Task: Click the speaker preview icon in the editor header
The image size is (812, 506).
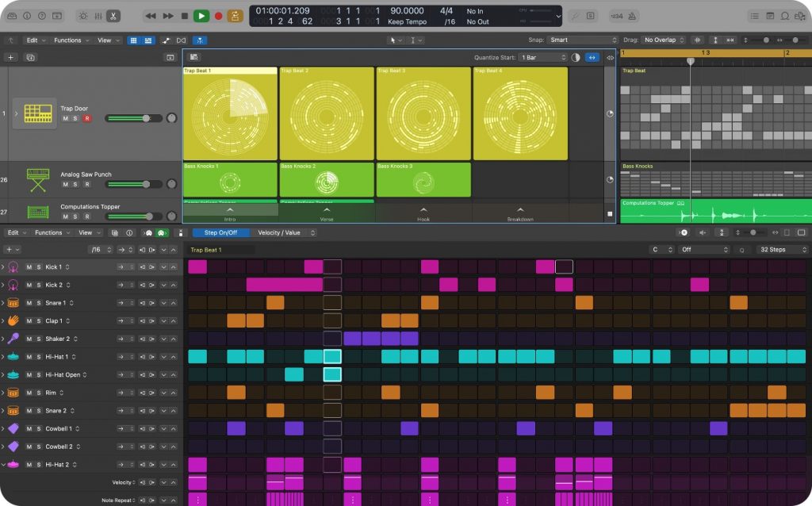Action: [703, 232]
